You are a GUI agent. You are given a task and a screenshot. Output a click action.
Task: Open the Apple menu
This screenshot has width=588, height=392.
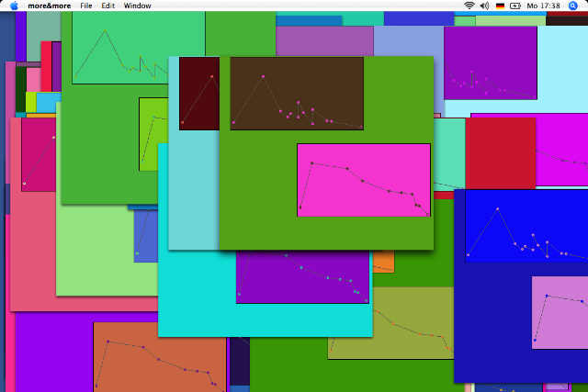14,6
